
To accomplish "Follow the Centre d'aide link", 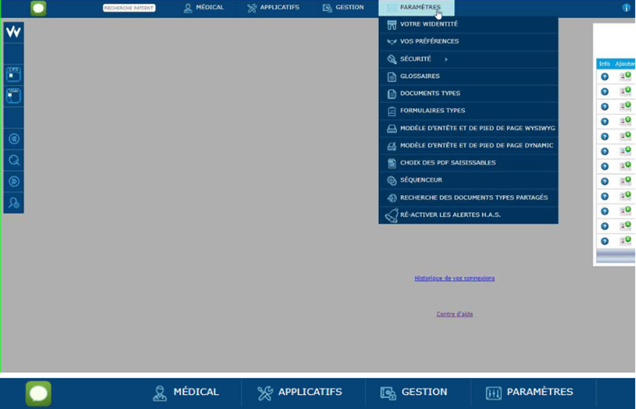I will coord(454,314).
